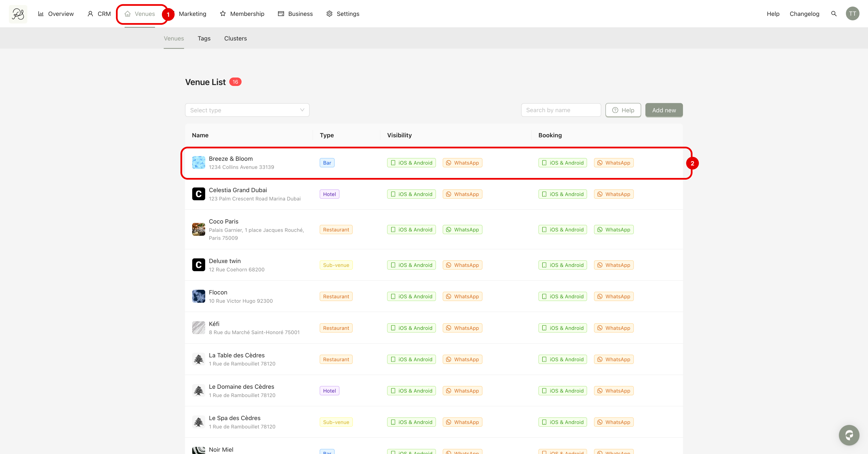Click the Flocon snowflake venue image
Viewport: 868px width, 454px height.
199,296
